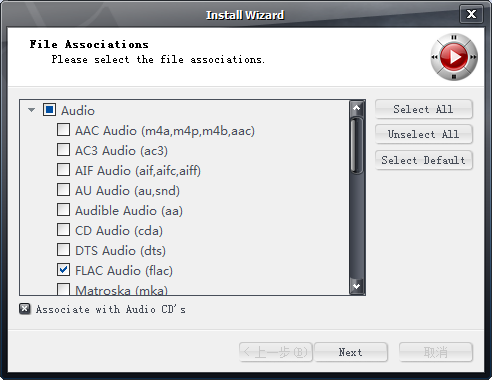The height and width of the screenshot is (380, 492).
Task: Check the Matroska (mka) checkbox
Action: 63,289
